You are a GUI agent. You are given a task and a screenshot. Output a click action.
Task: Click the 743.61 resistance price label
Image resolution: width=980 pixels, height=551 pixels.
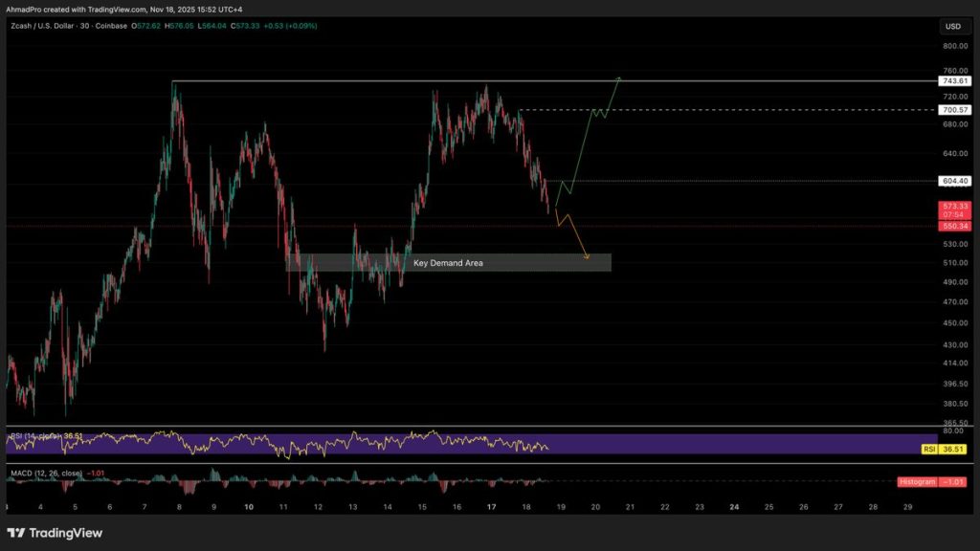tap(954, 81)
